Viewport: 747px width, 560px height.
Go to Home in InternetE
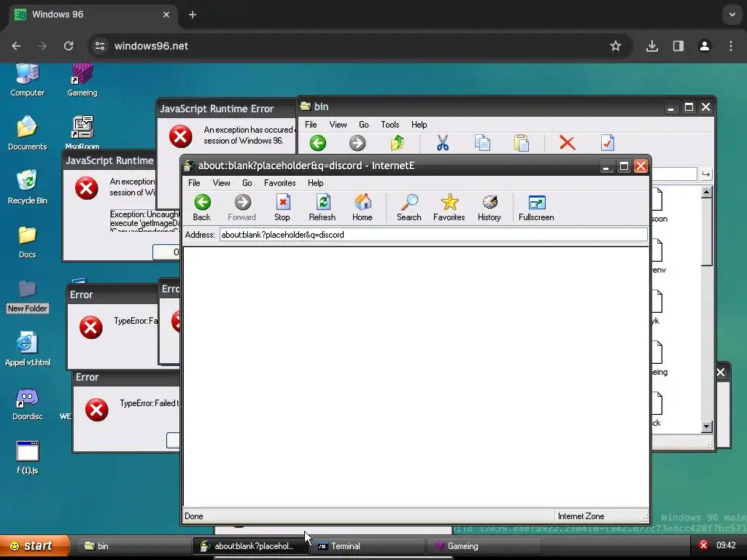[x=363, y=208]
